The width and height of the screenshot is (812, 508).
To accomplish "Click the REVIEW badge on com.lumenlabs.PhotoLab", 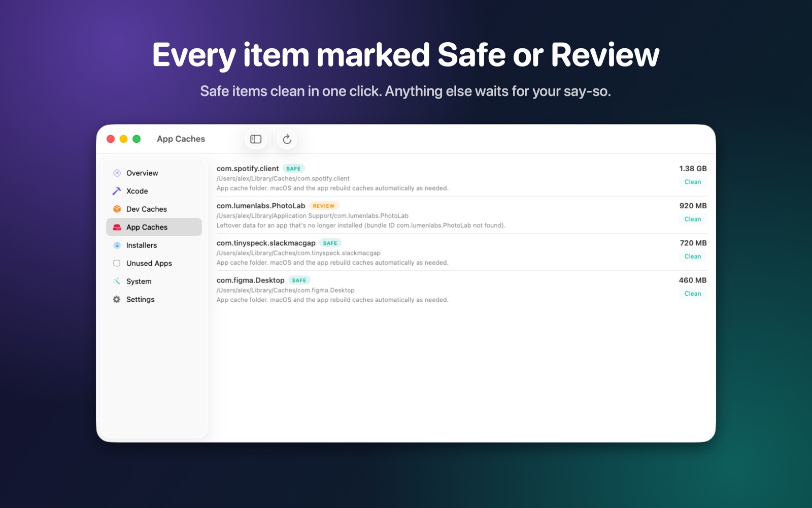I will click(x=324, y=206).
